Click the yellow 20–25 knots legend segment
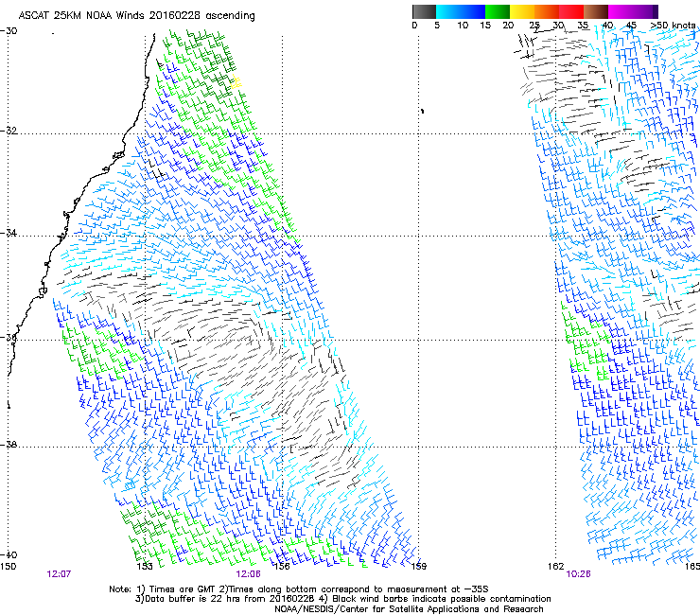The width and height of the screenshot is (700, 615). pyautogui.click(x=522, y=11)
